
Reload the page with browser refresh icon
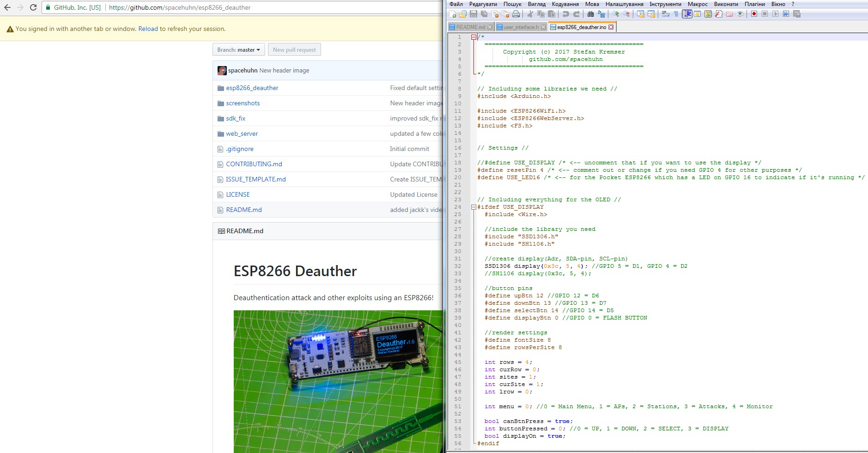(x=33, y=7)
